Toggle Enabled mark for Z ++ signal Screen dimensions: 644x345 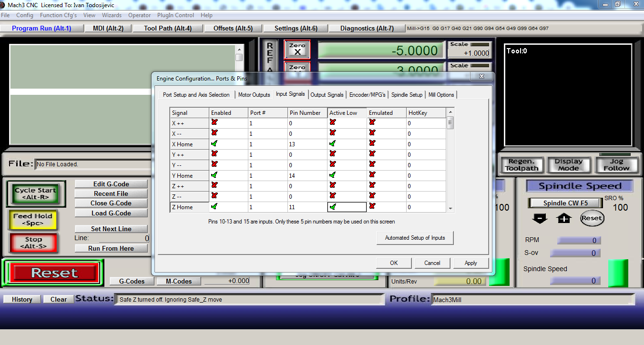click(215, 185)
